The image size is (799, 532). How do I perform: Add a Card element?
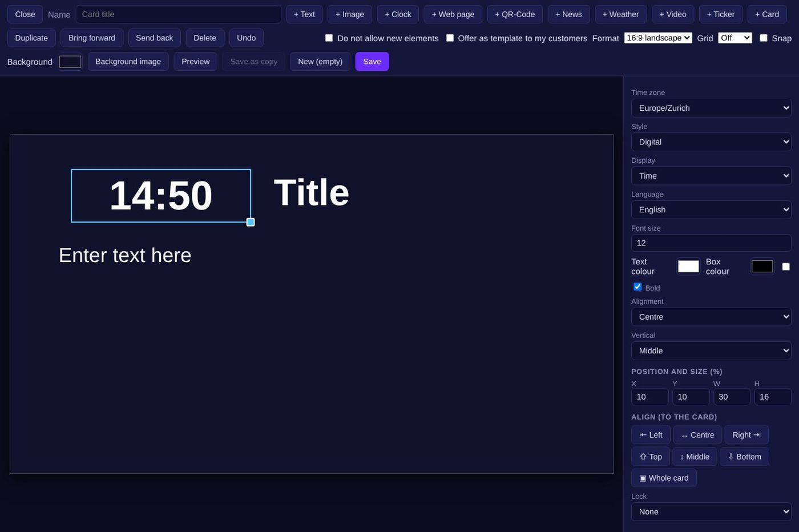coord(767,14)
